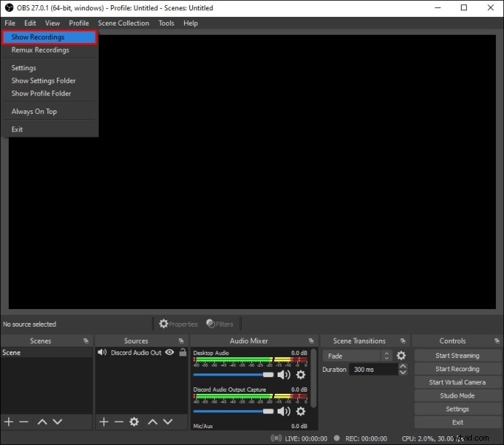This screenshot has height=445, width=504.
Task: Click the OBS logo in title bar
Action: pos(9,8)
